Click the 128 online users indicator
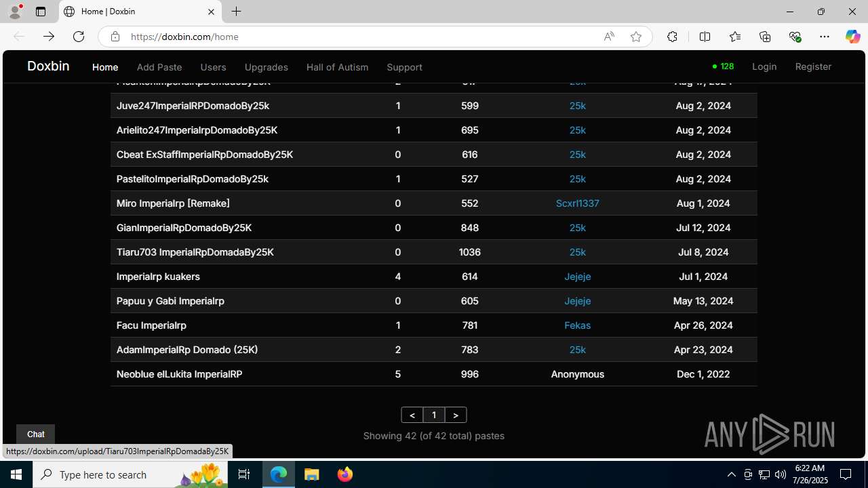 pos(723,66)
